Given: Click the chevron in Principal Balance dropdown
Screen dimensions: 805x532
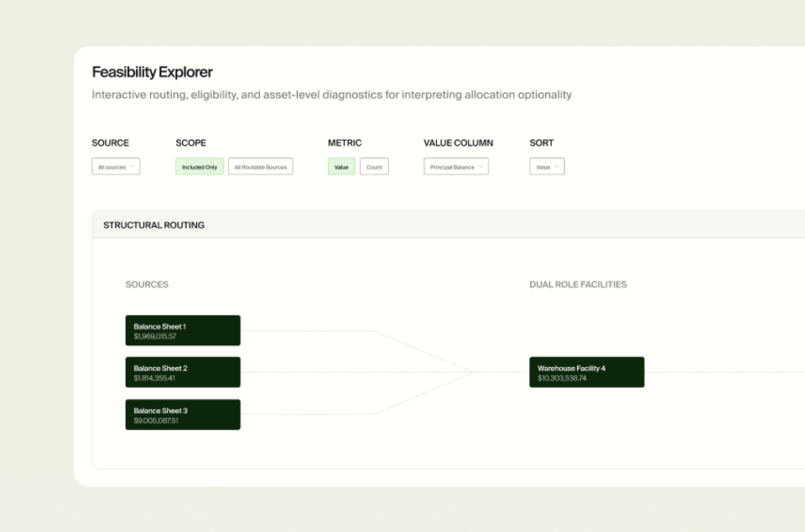Looking at the screenshot, I should [x=480, y=167].
